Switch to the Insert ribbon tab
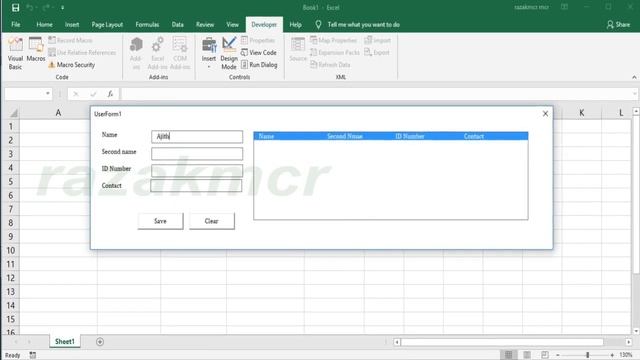 click(x=72, y=24)
